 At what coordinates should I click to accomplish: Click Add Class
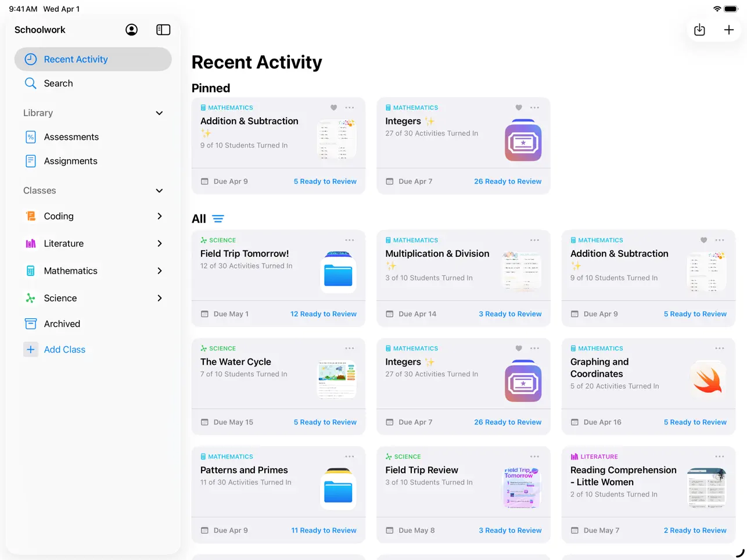click(x=64, y=349)
